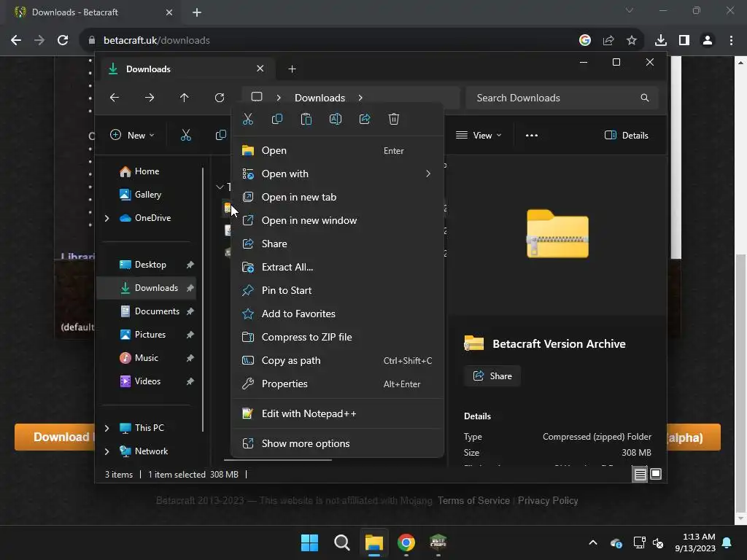Open Chrome downloads icon
This screenshot has width=747, height=560.
(x=661, y=41)
